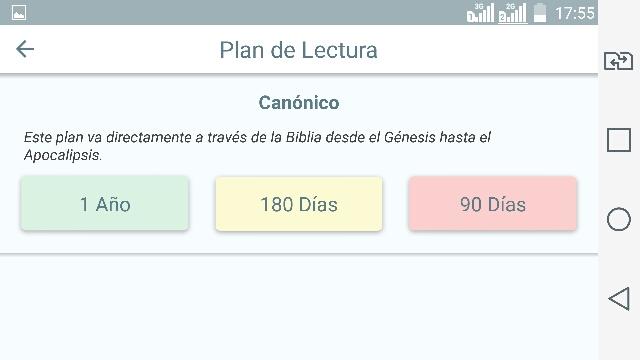Tap the Canónico plan description text
Screen dimensions: 640x360
257,146
